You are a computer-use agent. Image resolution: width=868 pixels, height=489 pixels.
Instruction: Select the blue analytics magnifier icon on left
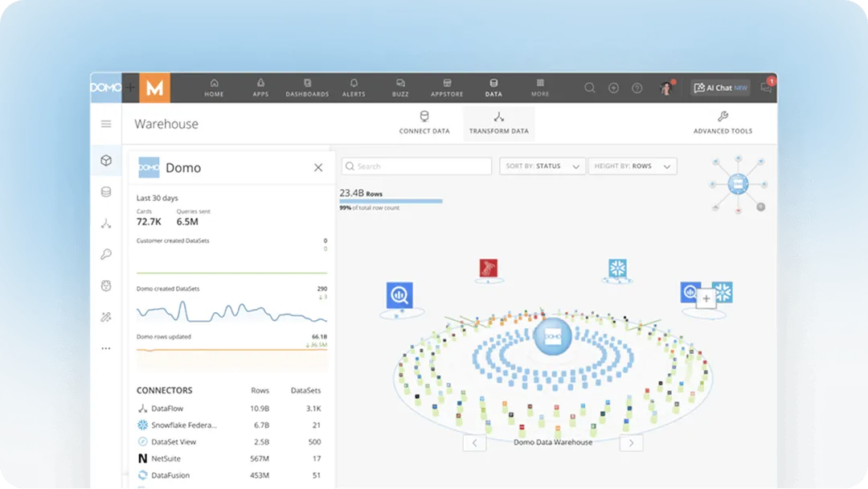tap(399, 295)
